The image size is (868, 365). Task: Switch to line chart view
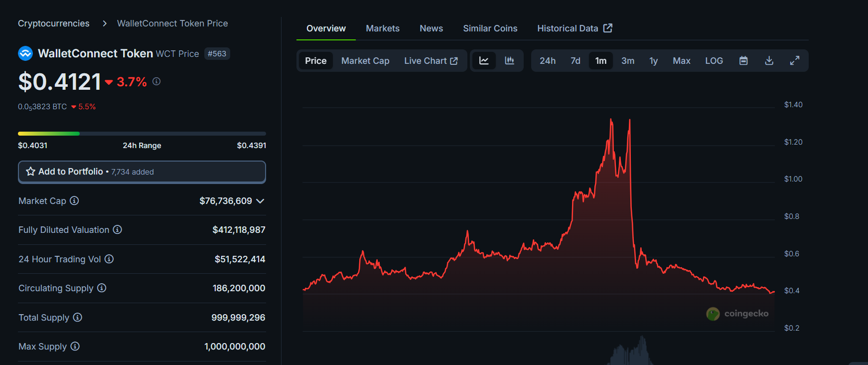484,61
